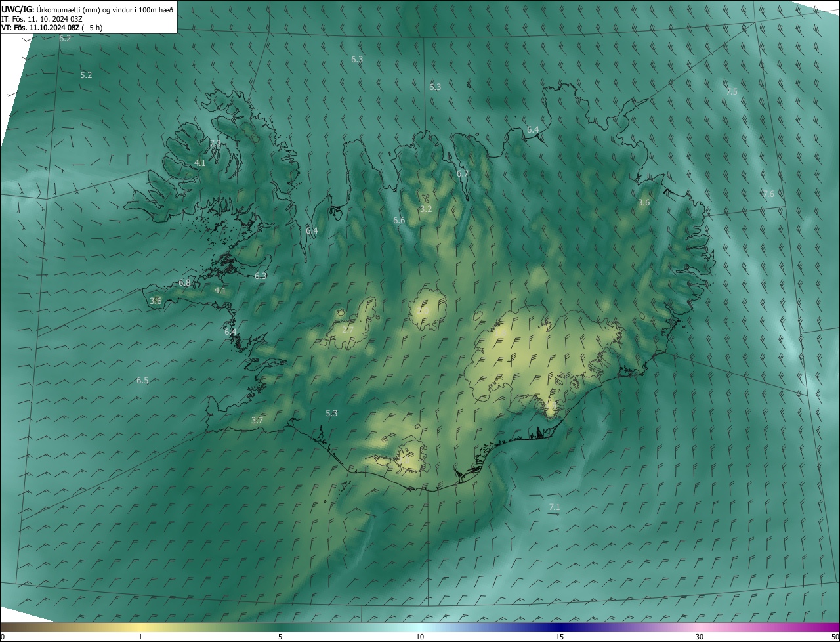Click the 5 tick on color scale
Image resolution: width=840 pixels, height=642 pixels.
point(280,637)
